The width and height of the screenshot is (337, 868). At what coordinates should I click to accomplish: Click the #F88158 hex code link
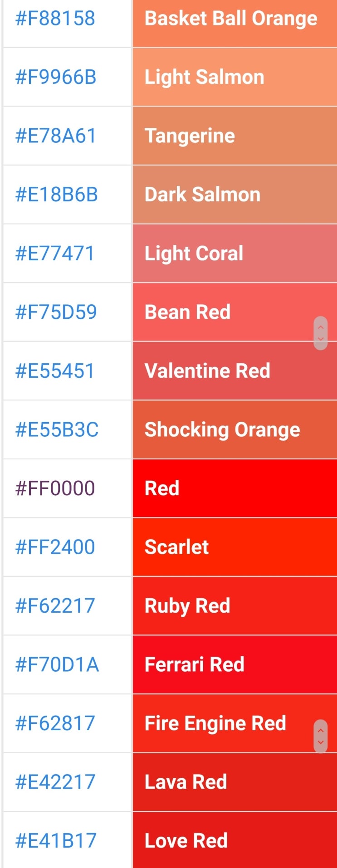pyautogui.click(x=54, y=18)
